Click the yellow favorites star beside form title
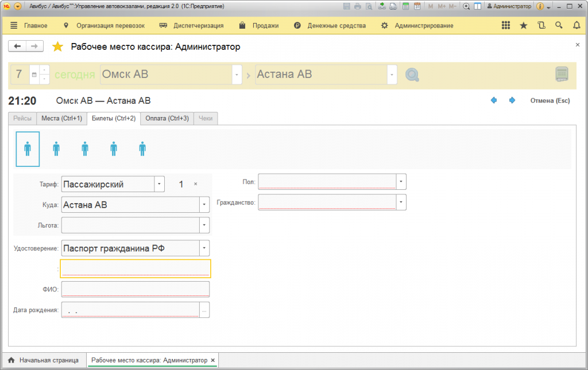The image size is (588, 370). point(57,47)
